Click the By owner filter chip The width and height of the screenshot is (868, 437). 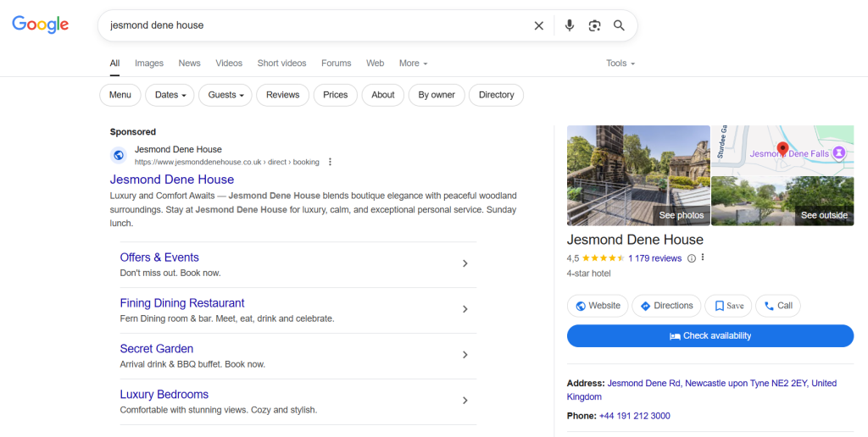click(437, 95)
